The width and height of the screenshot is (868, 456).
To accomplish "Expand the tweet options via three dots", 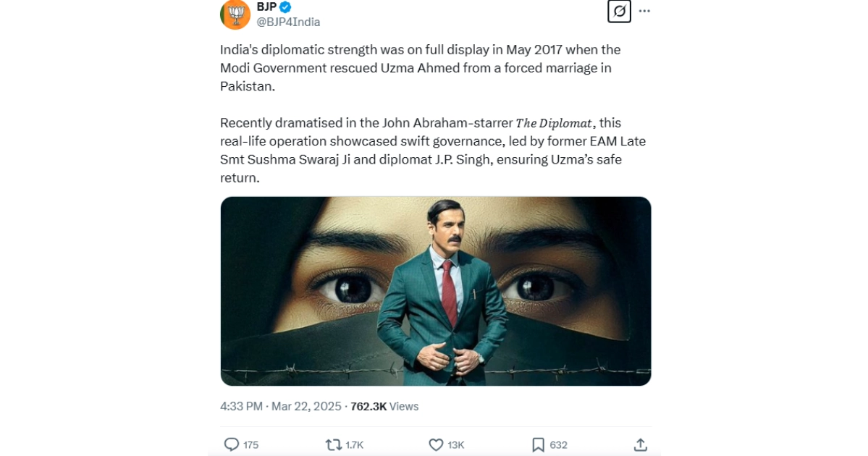I will [x=644, y=10].
